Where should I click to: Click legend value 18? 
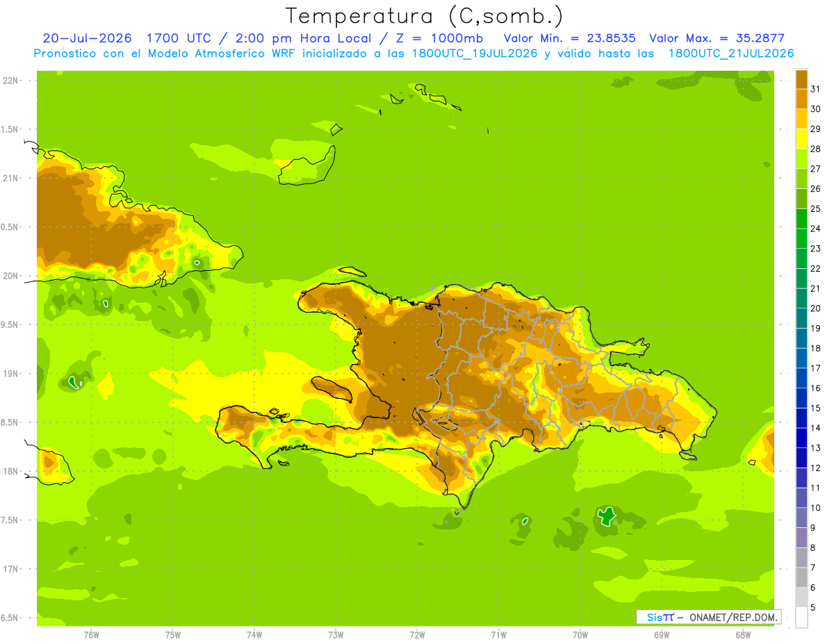pos(816,348)
